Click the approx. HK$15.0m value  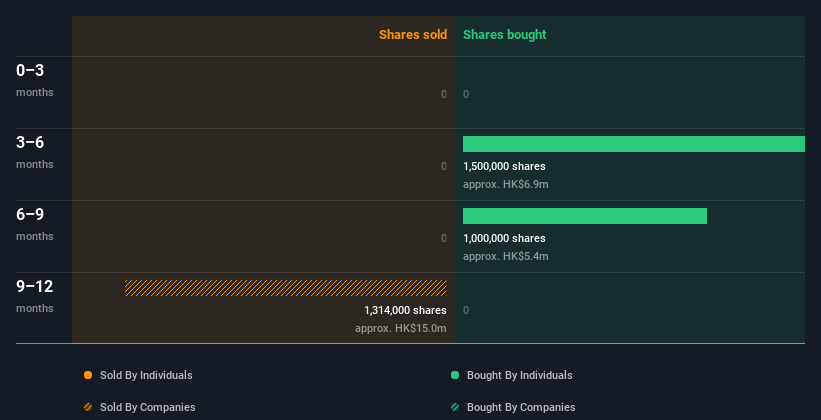point(401,328)
